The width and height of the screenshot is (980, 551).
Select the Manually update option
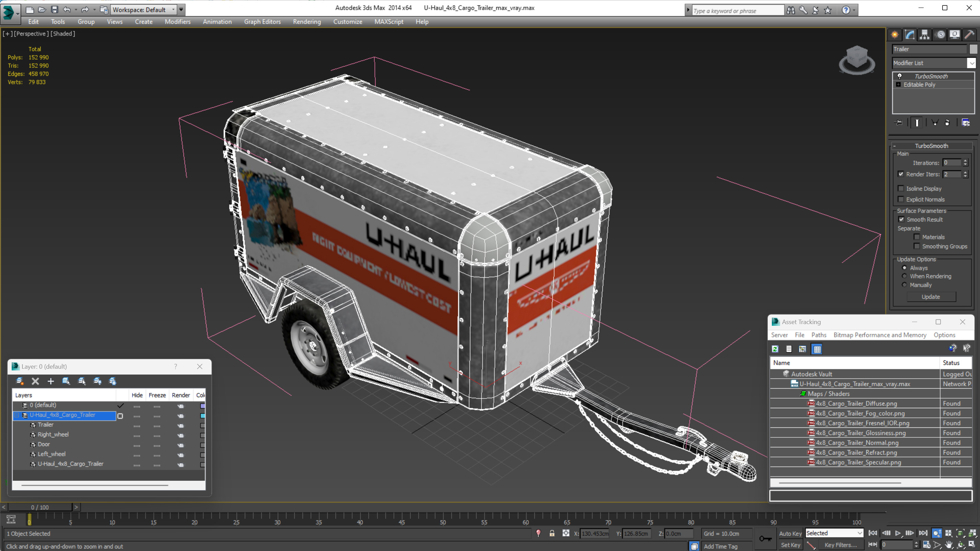click(904, 285)
